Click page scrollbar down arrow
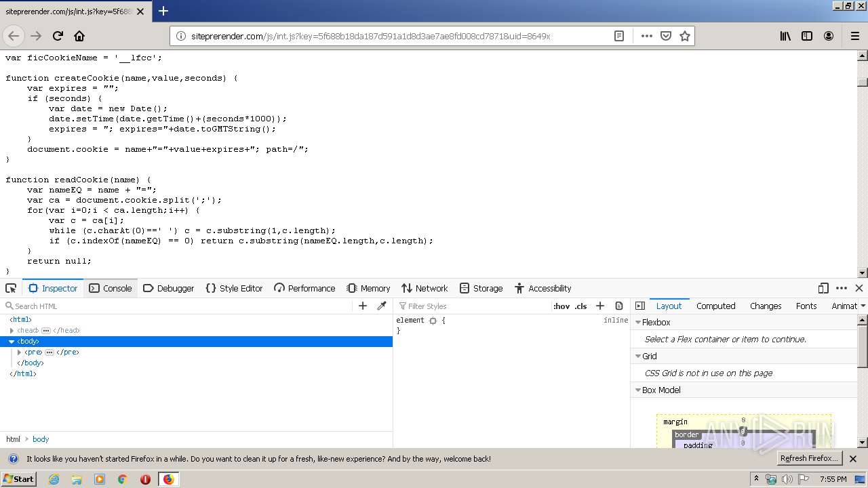The height and width of the screenshot is (488, 868). [x=863, y=272]
